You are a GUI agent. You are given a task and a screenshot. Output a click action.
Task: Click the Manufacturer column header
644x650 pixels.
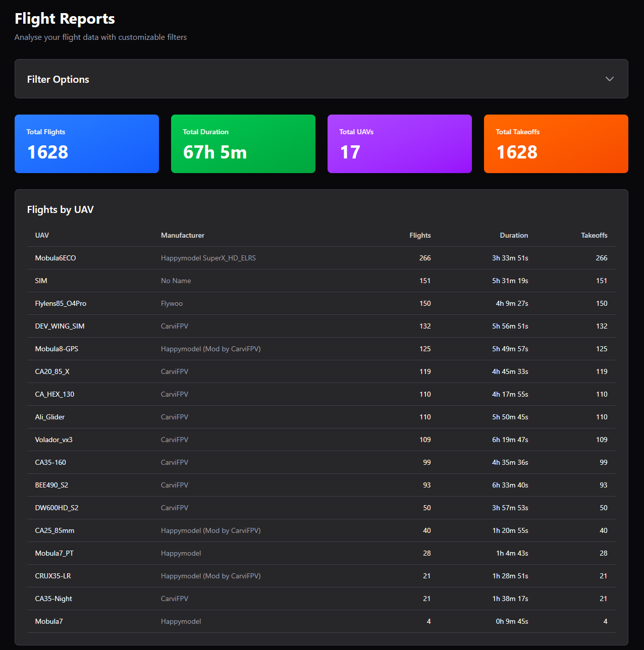pyautogui.click(x=183, y=235)
